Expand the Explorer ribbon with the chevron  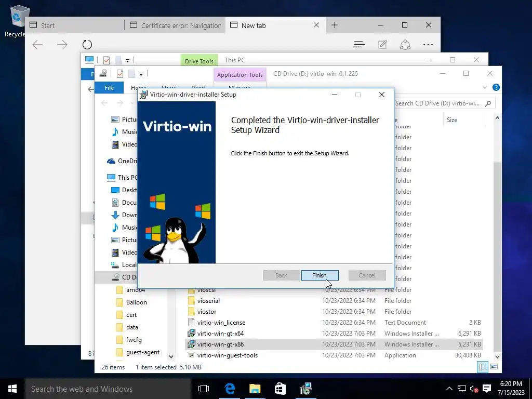click(x=485, y=87)
